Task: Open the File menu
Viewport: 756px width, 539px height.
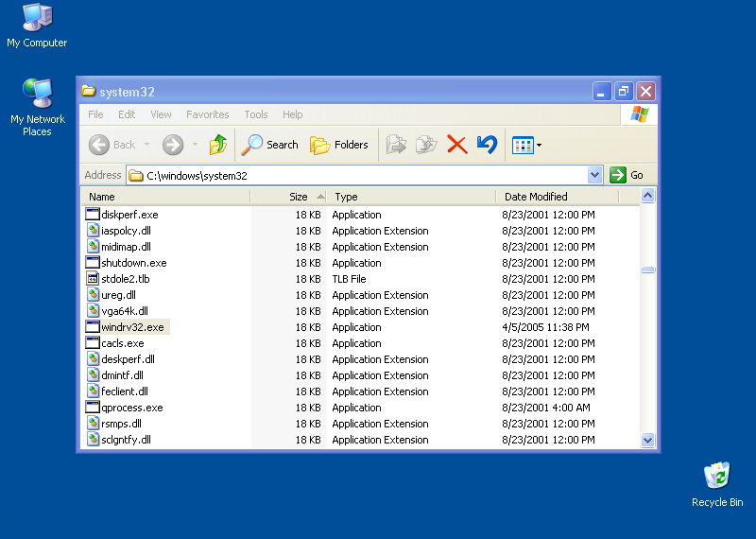Action: click(x=95, y=114)
